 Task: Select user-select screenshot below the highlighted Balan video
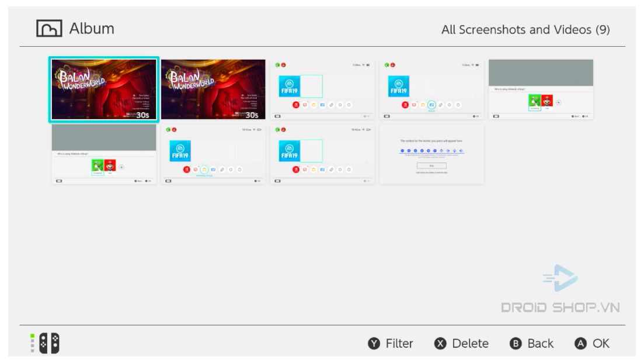104,154
